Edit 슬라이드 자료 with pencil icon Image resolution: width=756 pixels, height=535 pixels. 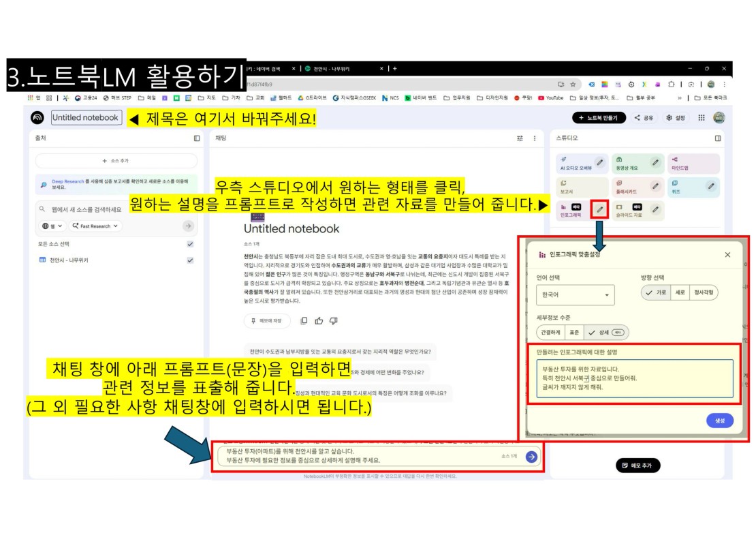click(x=655, y=209)
